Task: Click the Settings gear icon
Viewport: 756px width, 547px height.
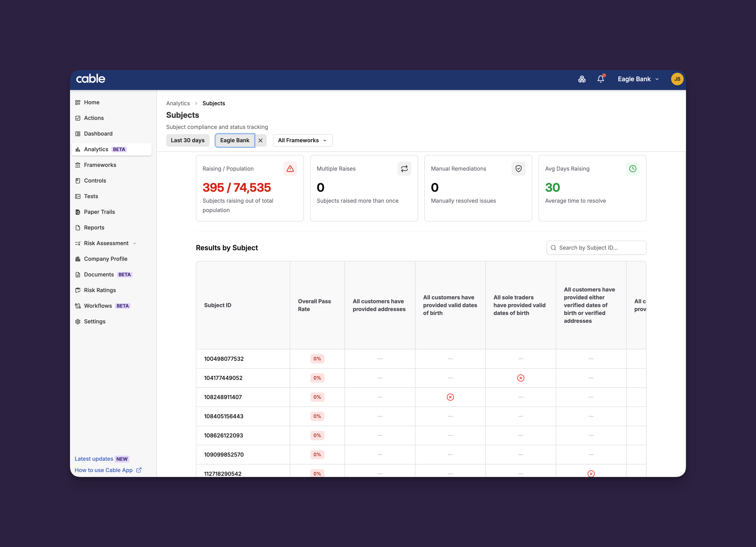Action: click(78, 322)
